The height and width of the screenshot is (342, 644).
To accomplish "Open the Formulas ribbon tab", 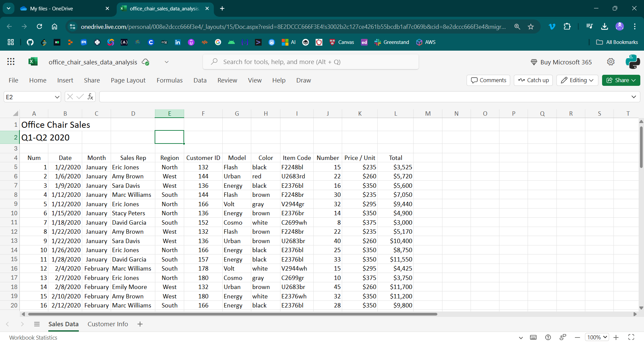I will 169,80.
